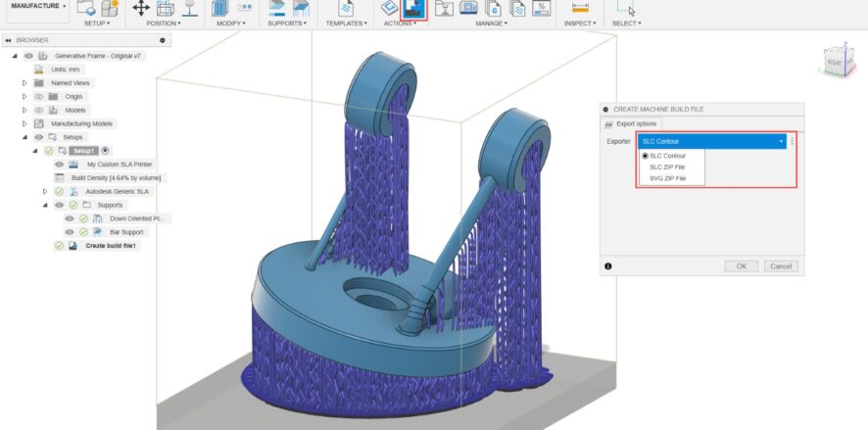Expand the Models tree node

(x=24, y=110)
